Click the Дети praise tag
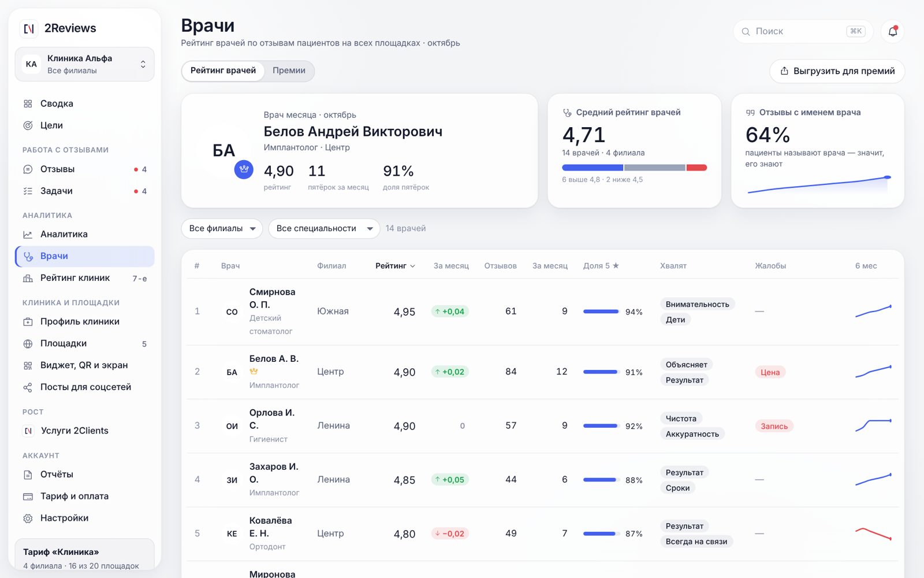 [x=675, y=320]
